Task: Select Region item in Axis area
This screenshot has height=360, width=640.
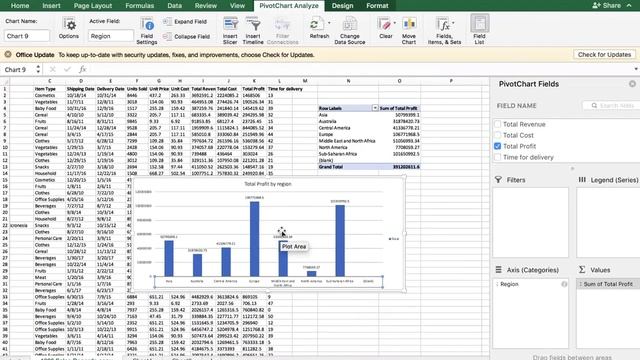Action: pos(531,284)
